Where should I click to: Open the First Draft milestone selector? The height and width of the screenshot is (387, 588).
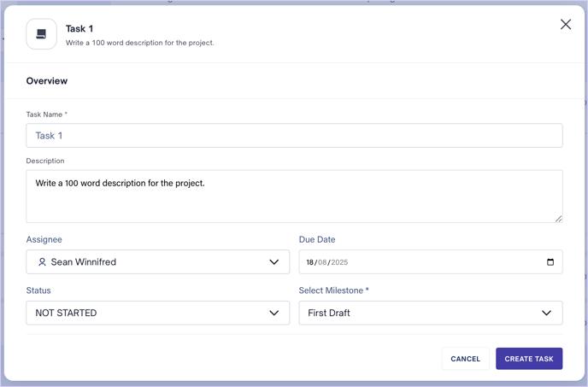tap(431, 313)
